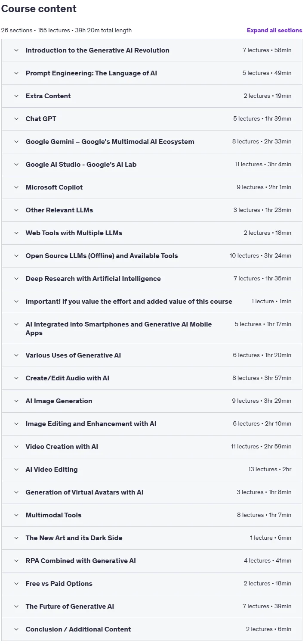Expand Conclusion / Additional Content section
The height and width of the screenshot is (644, 305).
pos(152,629)
